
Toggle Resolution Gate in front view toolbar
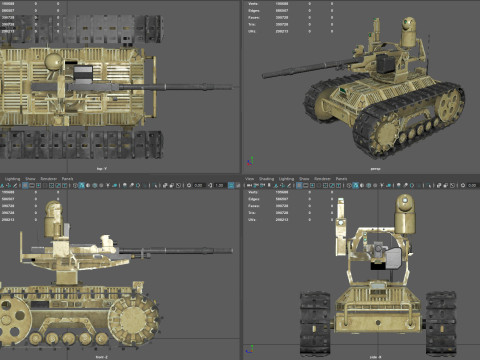coord(38,185)
